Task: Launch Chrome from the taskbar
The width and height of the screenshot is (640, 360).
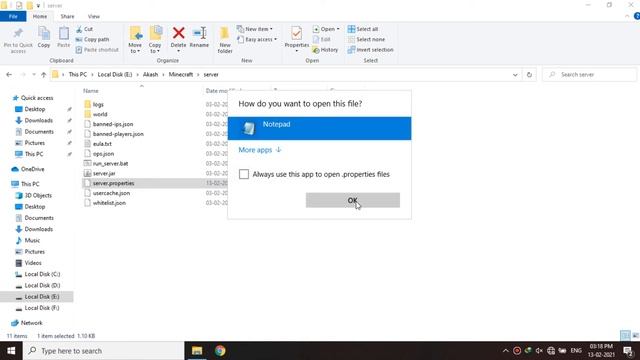Action: click(x=220, y=351)
